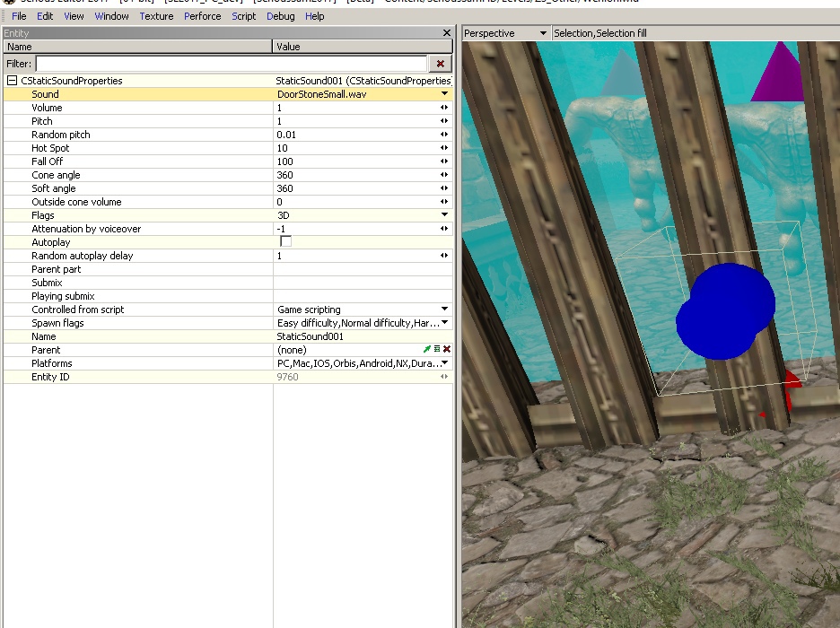Select the Submix property row

click(228, 283)
